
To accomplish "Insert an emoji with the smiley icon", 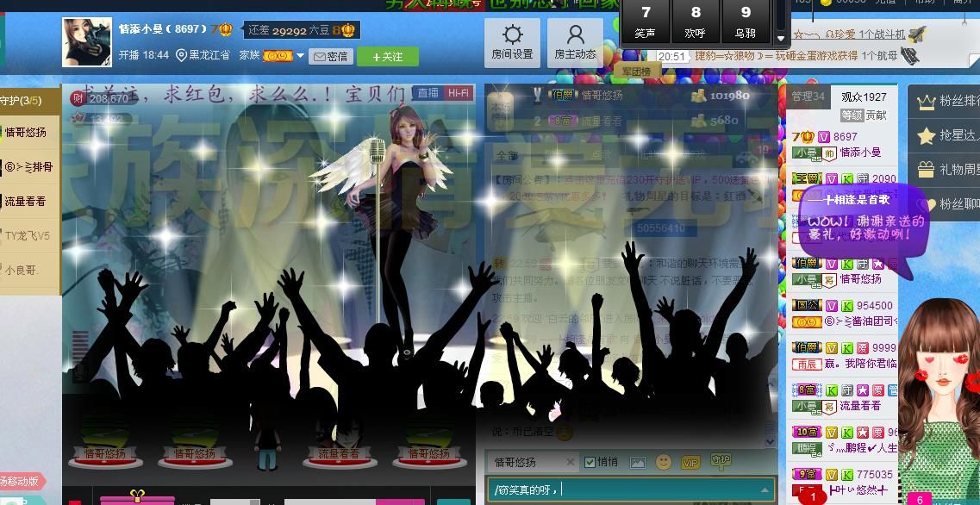I will point(663,463).
